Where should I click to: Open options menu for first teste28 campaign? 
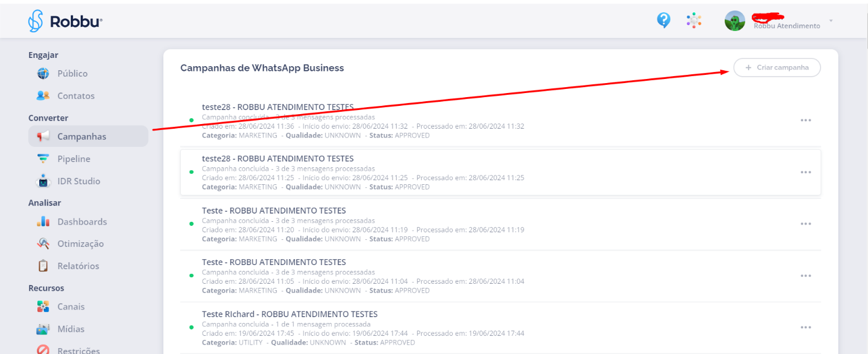tap(805, 120)
